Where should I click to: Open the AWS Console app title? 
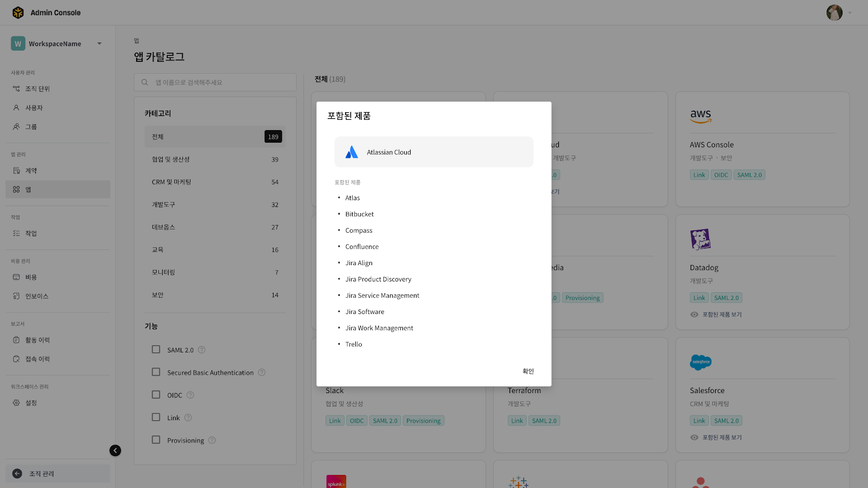tap(712, 145)
